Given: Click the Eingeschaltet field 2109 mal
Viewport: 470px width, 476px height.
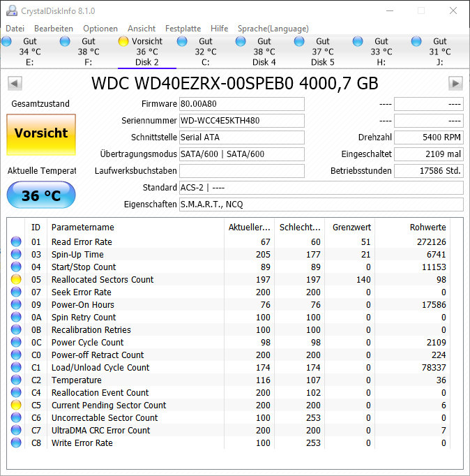Looking at the screenshot, I should coord(428,154).
